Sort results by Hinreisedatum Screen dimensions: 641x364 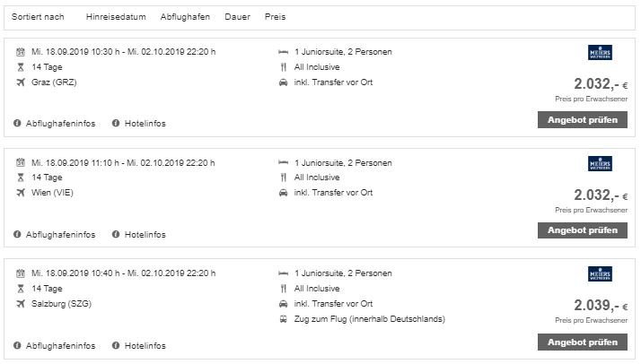pyautogui.click(x=115, y=17)
